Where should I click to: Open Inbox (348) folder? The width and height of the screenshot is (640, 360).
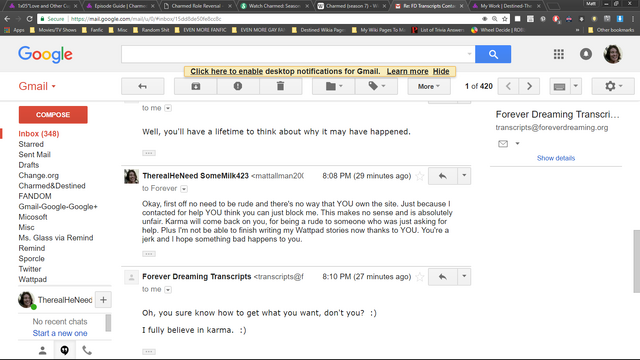point(39,133)
